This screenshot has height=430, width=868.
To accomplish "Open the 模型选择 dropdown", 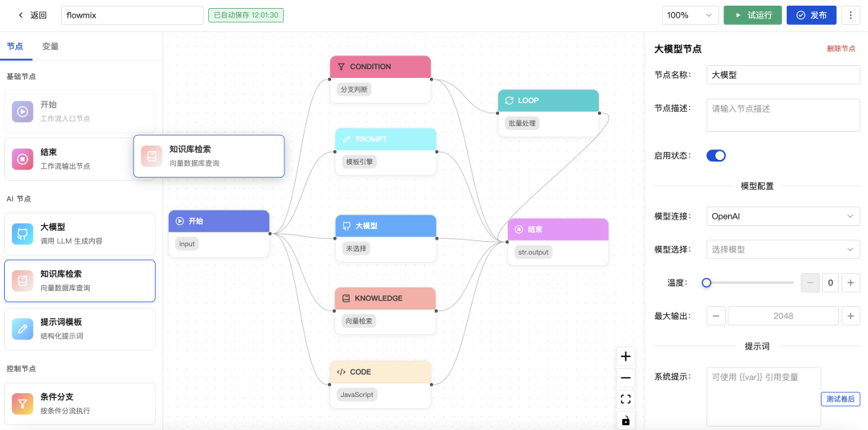I will pos(783,250).
